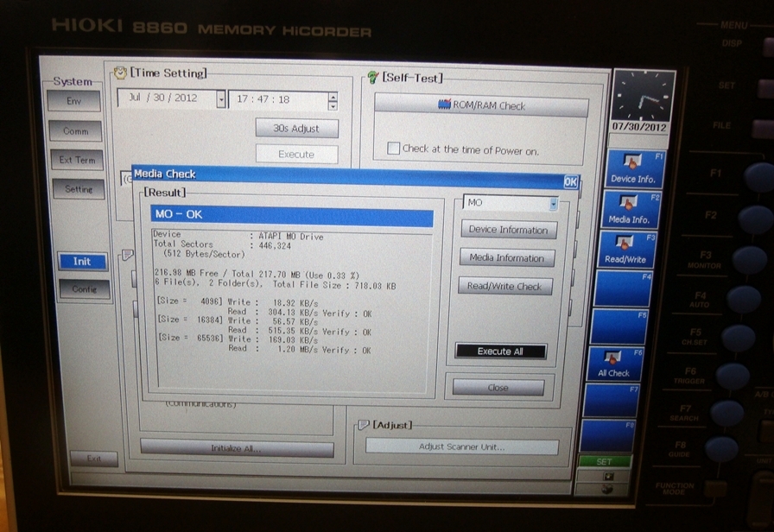Enable Check at the time of Power on
The image size is (774, 532).
(393, 148)
